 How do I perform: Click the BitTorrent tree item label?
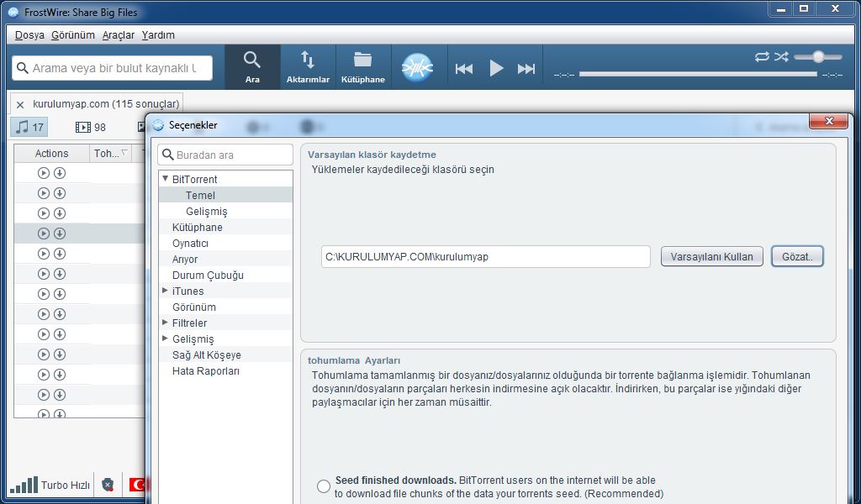click(x=194, y=179)
